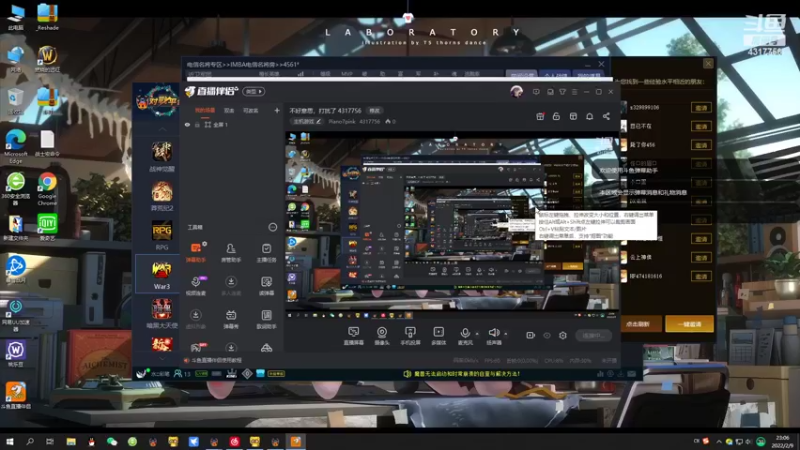This screenshot has height=450, width=800.
Task: Switch to first scene tab
Action: pos(205,110)
